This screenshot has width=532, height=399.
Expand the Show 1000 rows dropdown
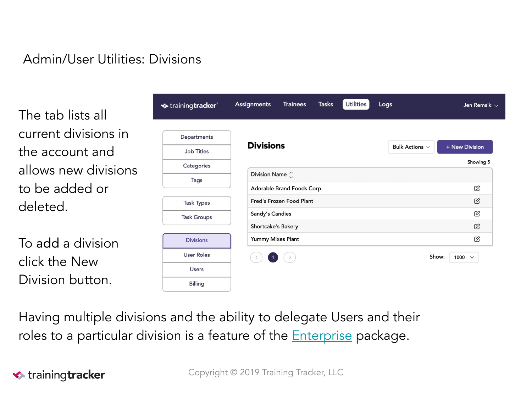(464, 257)
